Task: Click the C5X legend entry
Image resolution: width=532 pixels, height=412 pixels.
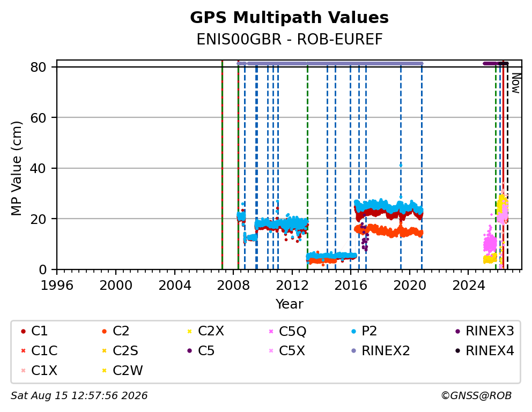Action: pos(287,351)
